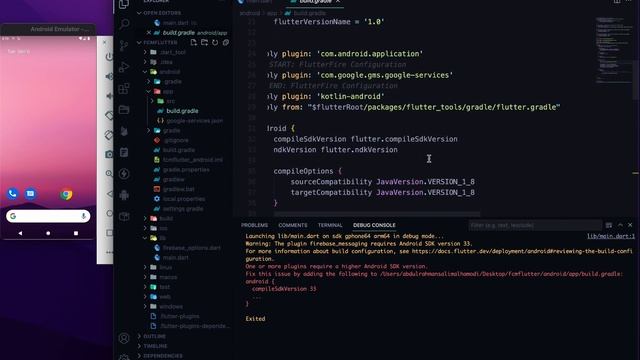Collapse all folders in the explorer
640x360 pixels.
[x=225, y=42]
